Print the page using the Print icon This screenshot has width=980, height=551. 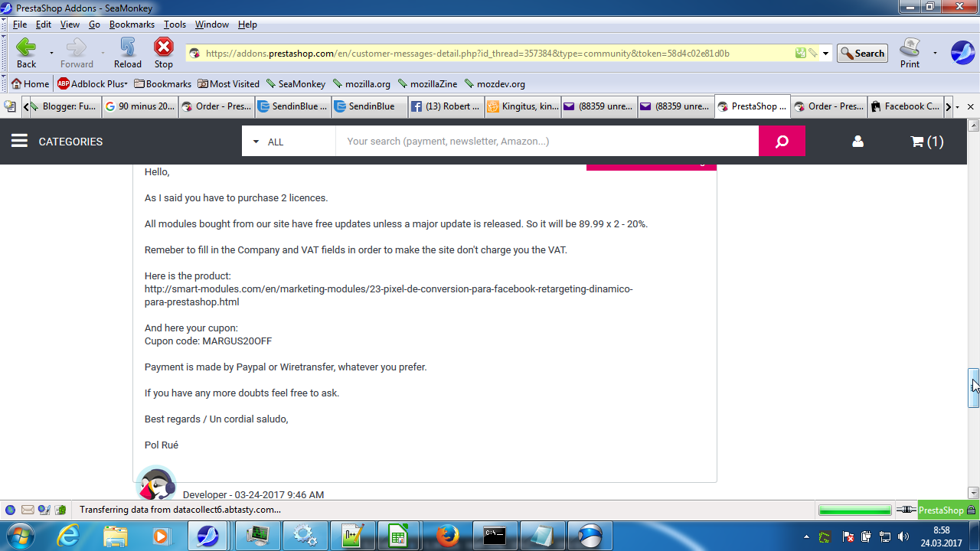coord(910,53)
